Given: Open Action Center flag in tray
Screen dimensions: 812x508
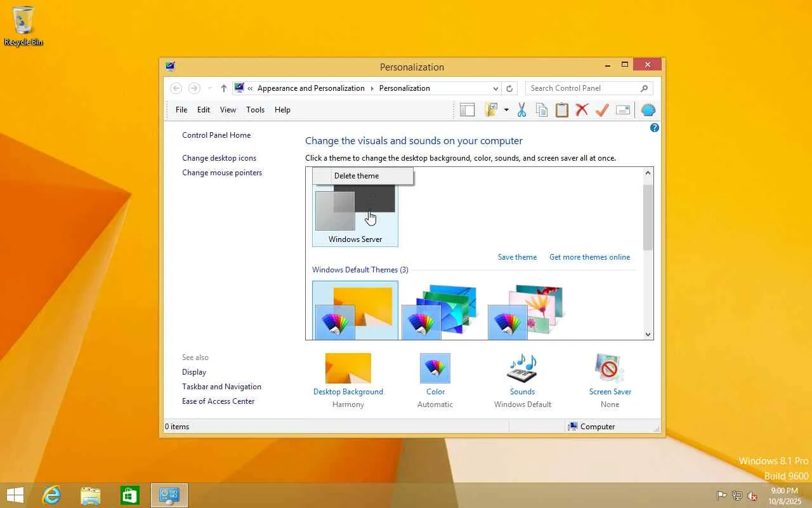Looking at the screenshot, I should click(x=722, y=496).
